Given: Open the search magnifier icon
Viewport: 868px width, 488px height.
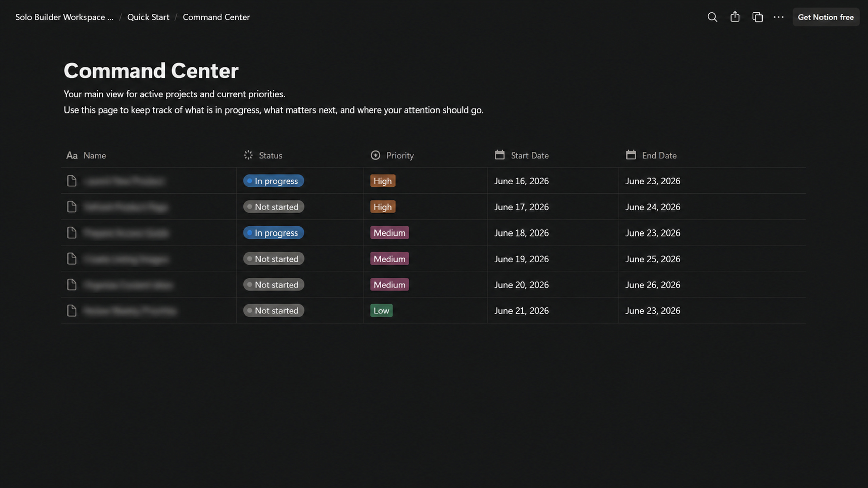Looking at the screenshot, I should [x=712, y=17].
